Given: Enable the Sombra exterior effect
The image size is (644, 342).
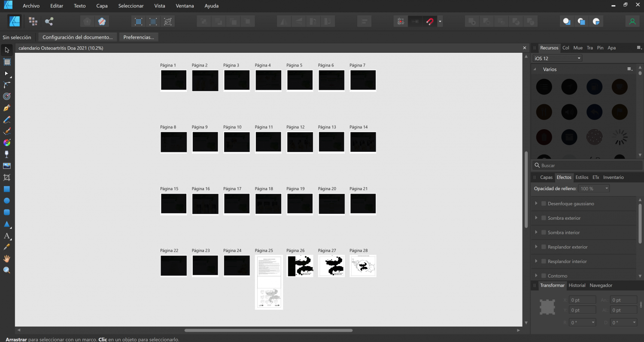Looking at the screenshot, I should pyautogui.click(x=543, y=218).
